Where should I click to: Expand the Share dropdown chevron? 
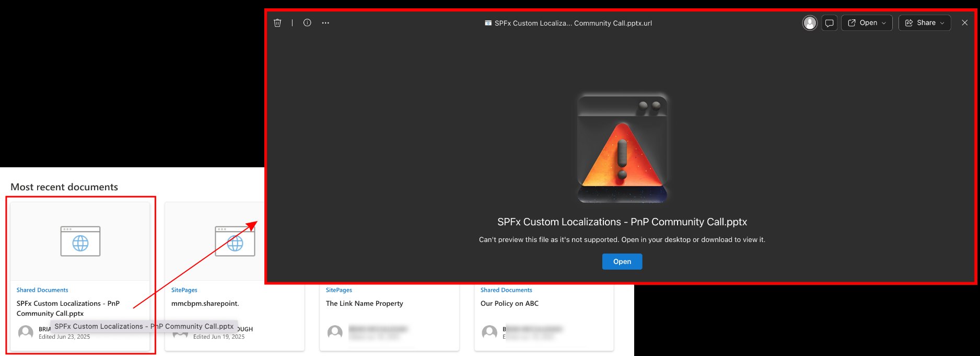coord(942,23)
